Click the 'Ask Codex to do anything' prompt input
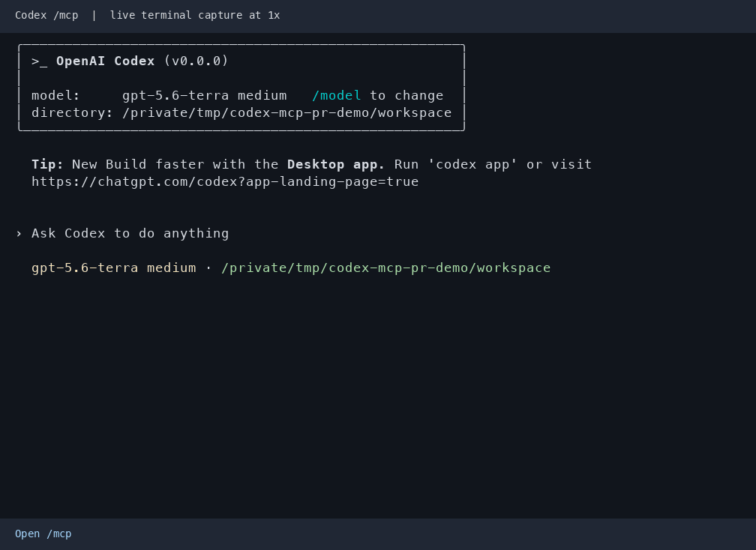The width and height of the screenshot is (756, 550). pyautogui.click(x=130, y=234)
